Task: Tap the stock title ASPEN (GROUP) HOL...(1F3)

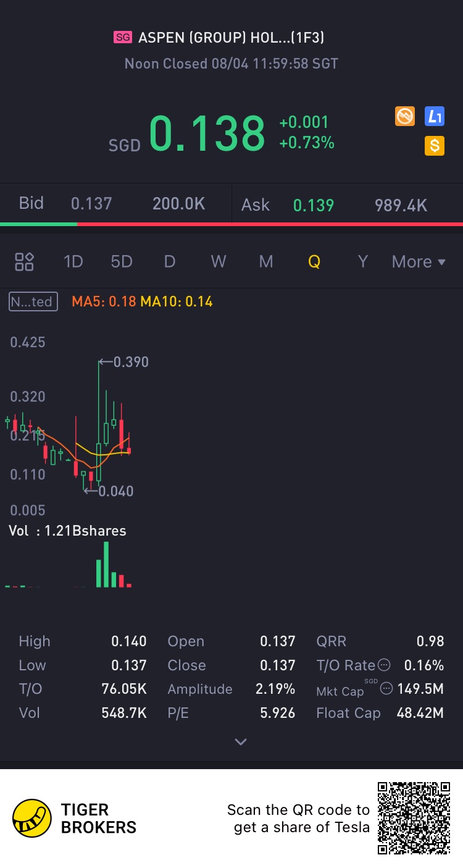Action: [231, 38]
